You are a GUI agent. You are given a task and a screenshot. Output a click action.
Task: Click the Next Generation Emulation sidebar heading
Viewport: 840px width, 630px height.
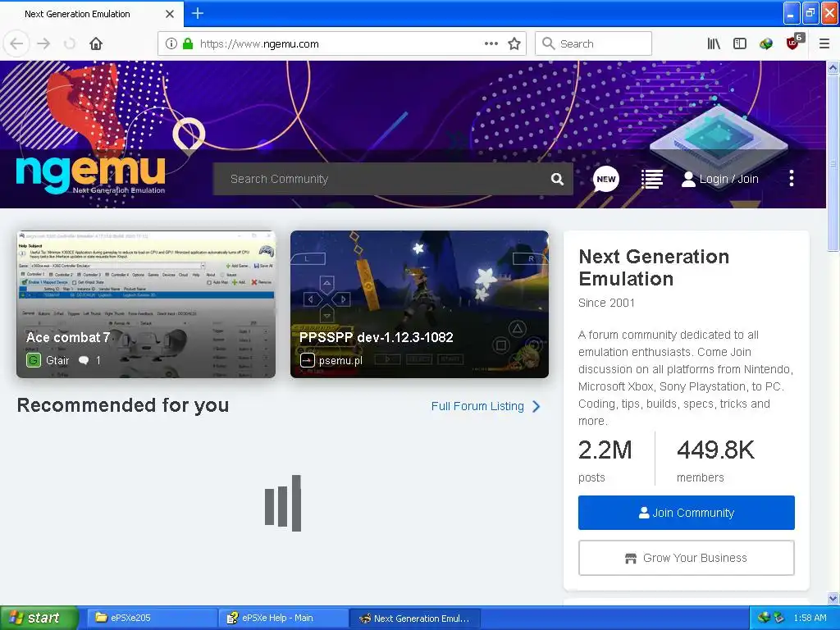coord(654,267)
